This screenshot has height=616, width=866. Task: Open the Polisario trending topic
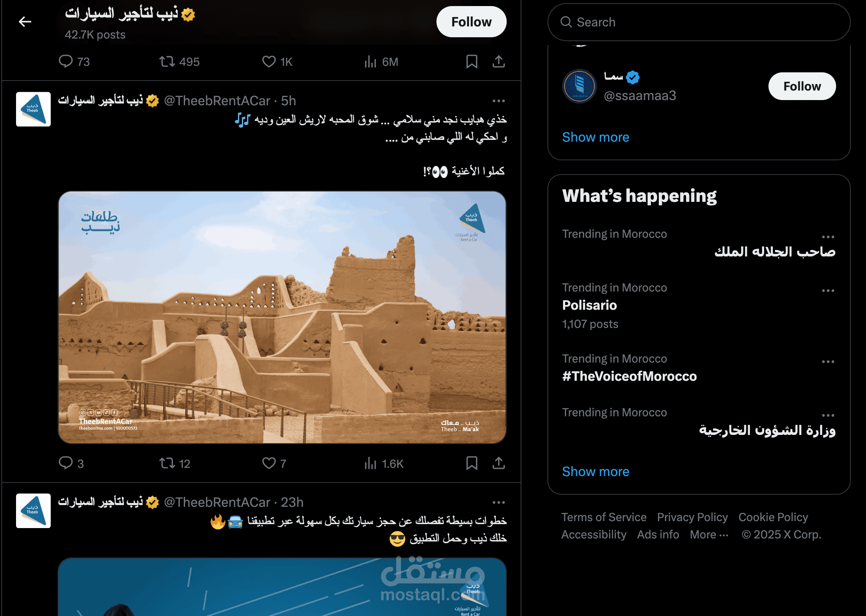(589, 305)
